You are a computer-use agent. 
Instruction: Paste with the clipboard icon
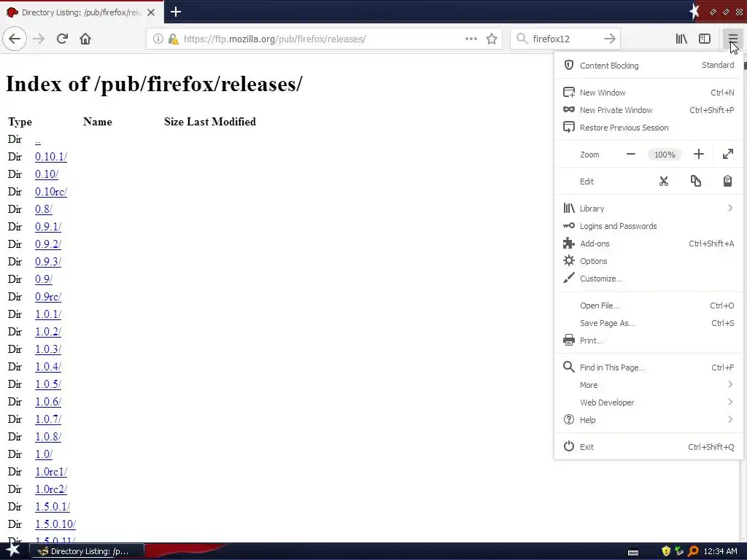(x=727, y=182)
